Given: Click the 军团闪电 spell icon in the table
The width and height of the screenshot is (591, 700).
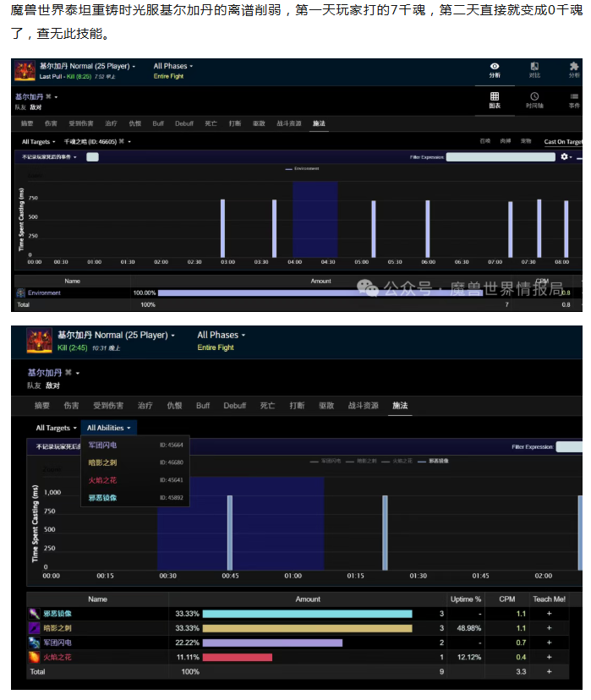Looking at the screenshot, I should click(x=35, y=643).
